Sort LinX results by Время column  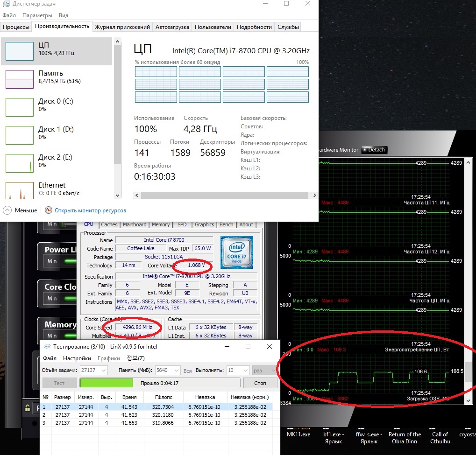129,397
